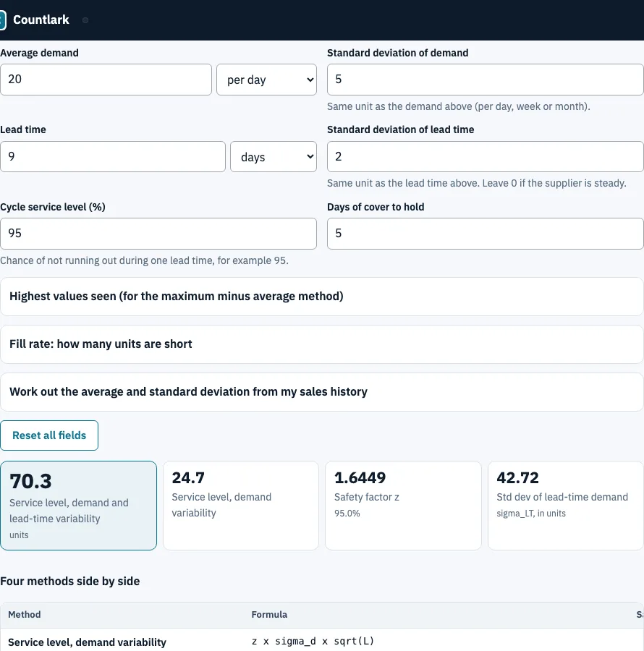Click the Cycle service level input
Viewport: 644px width, 651px height.
[158, 234]
